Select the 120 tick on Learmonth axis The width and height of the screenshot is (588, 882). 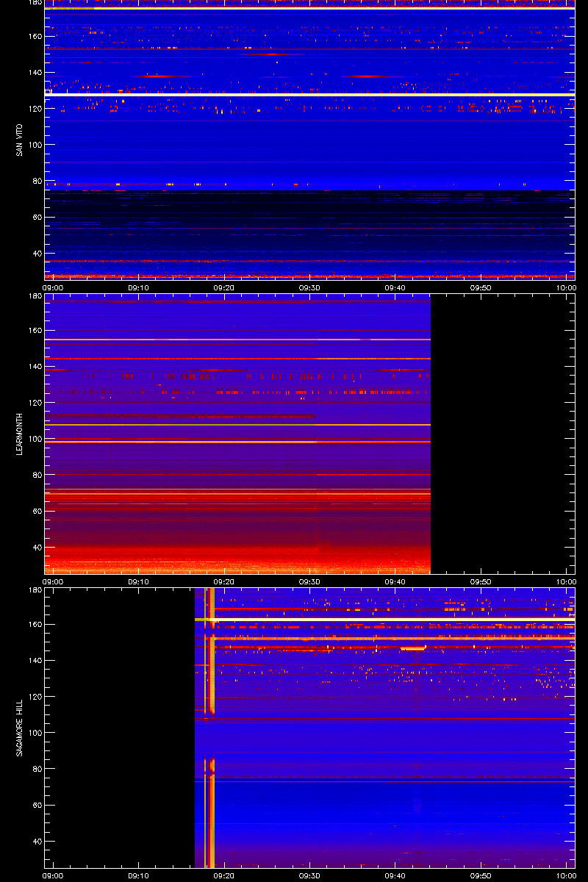[x=35, y=403]
